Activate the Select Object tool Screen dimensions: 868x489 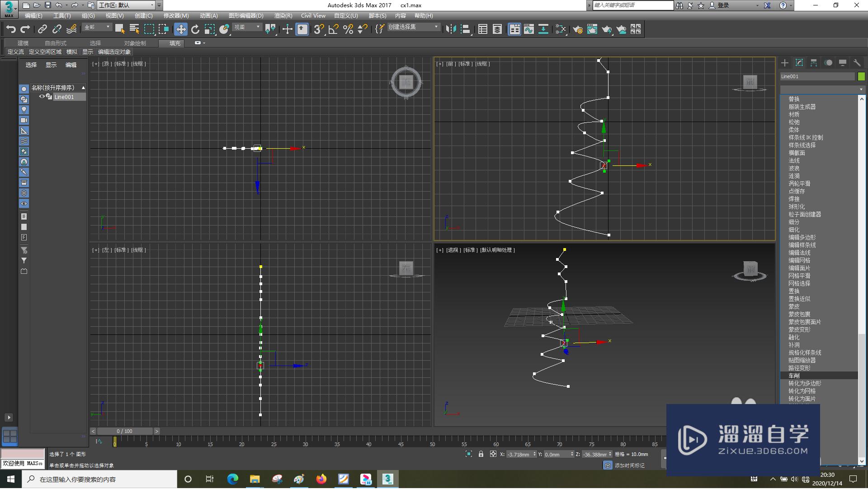click(120, 29)
